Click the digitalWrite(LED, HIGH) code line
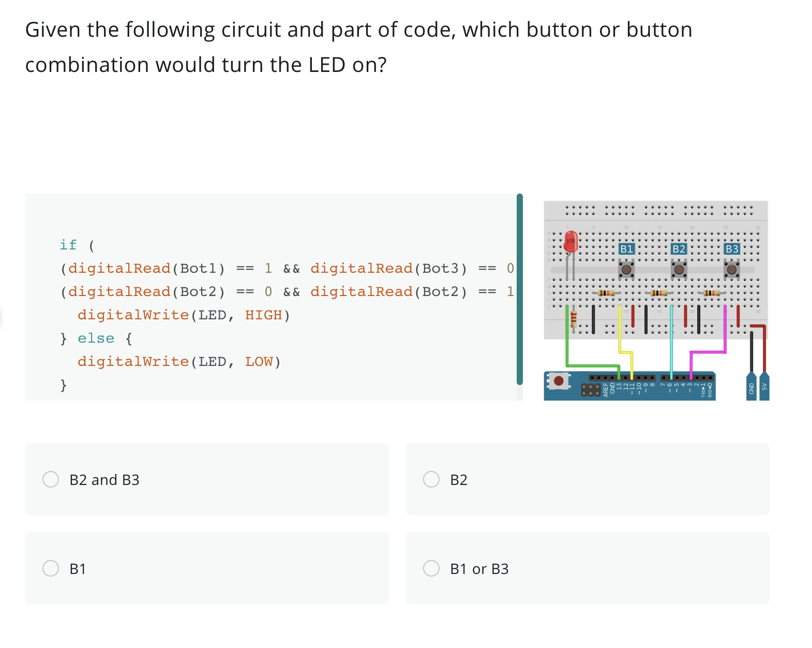The width and height of the screenshot is (812, 648). [x=184, y=315]
